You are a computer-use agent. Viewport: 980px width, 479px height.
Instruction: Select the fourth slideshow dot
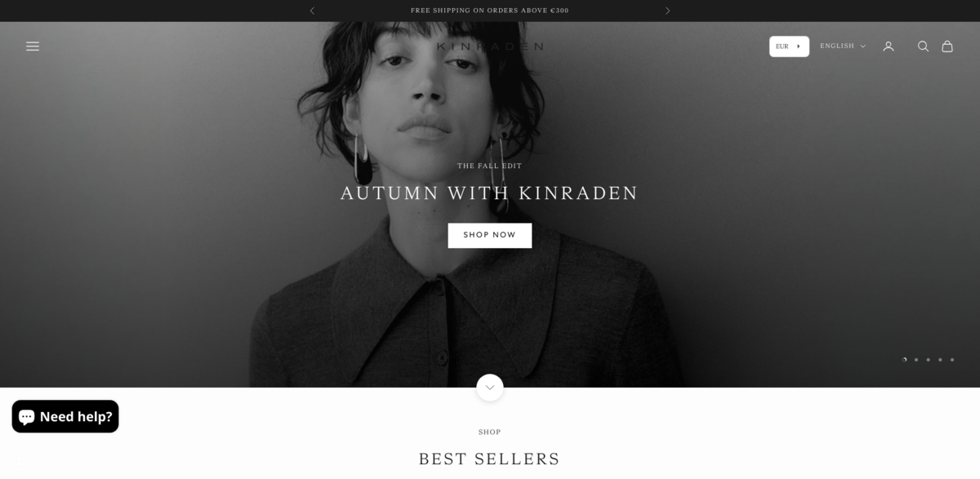coord(940,359)
